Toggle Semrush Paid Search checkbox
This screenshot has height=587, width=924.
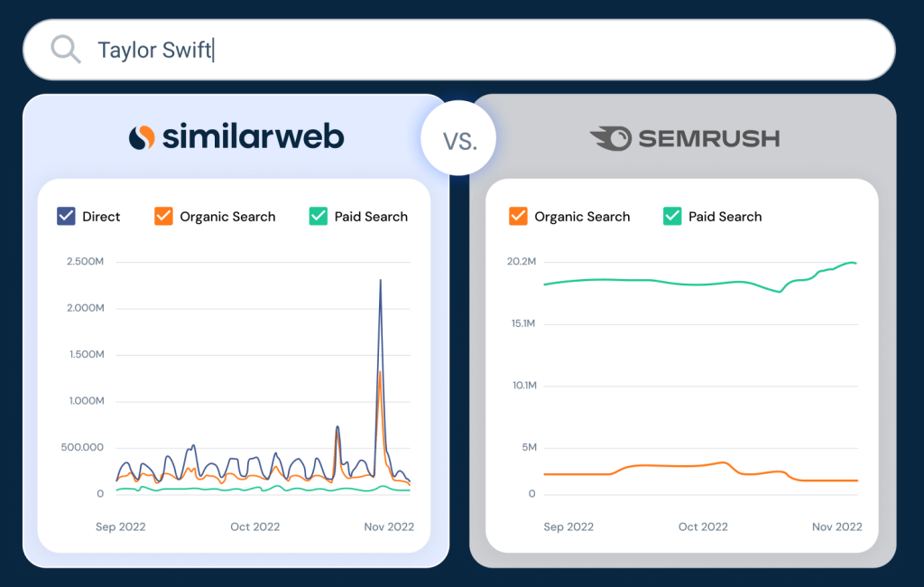672,216
